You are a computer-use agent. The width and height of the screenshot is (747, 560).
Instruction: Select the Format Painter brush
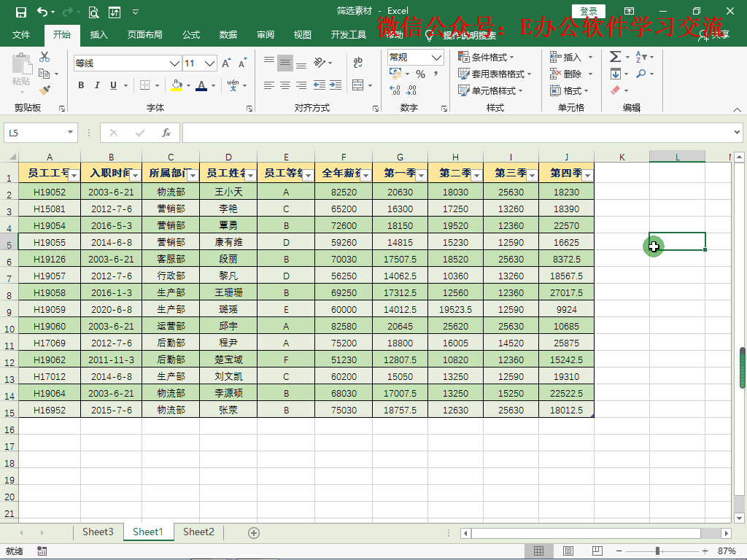pos(44,90)
